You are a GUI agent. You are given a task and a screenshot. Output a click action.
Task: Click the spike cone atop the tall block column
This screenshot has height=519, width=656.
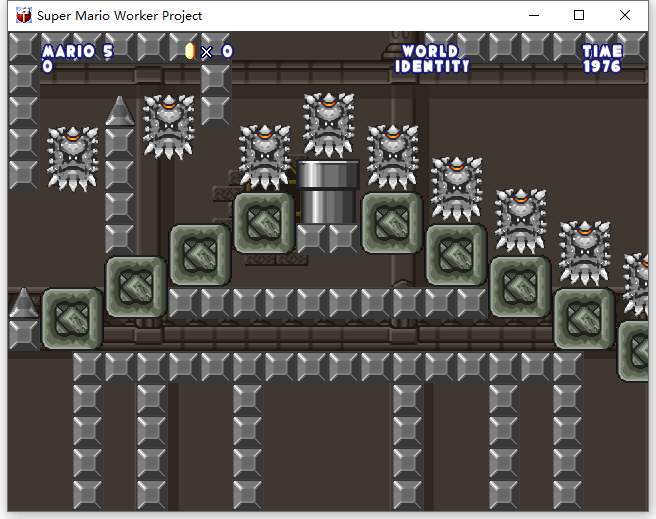tap(120, 111)
